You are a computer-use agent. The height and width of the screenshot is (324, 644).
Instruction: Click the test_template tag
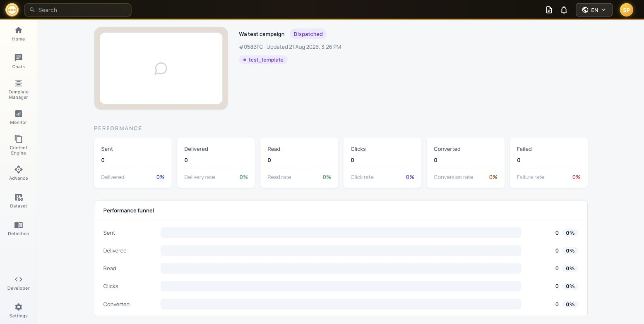click(x=263, y=60)
